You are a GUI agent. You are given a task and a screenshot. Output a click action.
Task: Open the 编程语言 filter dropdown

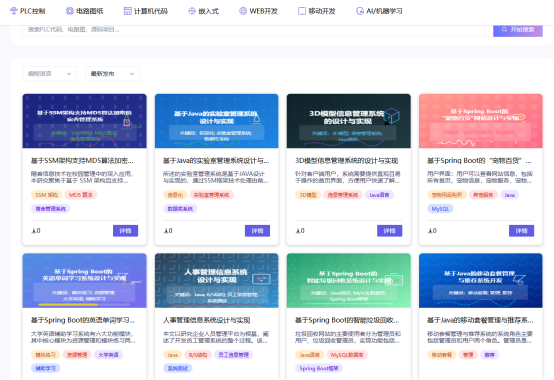[x=49, y=74]
